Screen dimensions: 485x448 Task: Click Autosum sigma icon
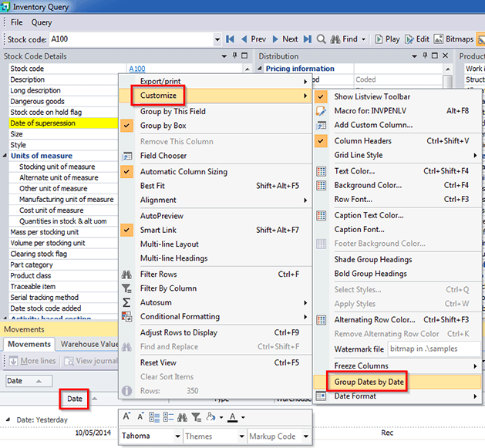pos(126,302)
